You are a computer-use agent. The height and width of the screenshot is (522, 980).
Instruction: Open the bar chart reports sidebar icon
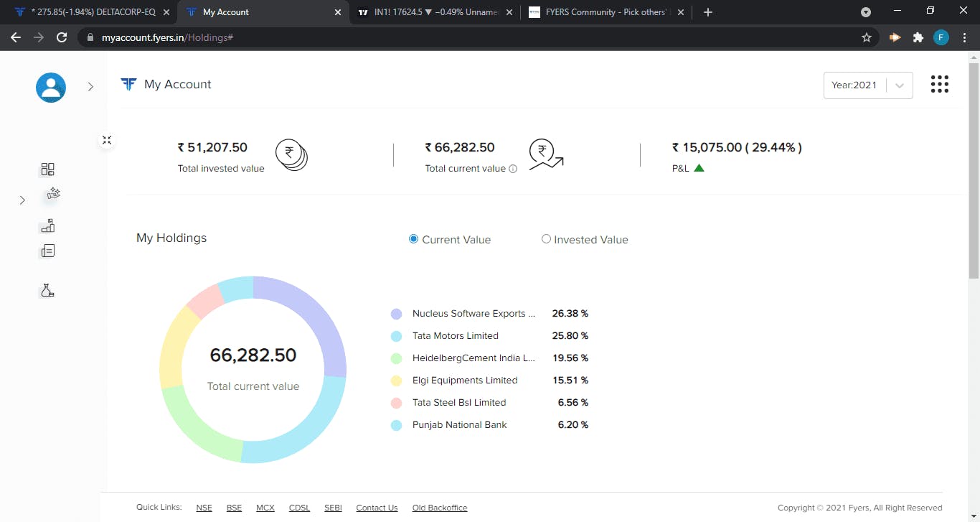48,226
